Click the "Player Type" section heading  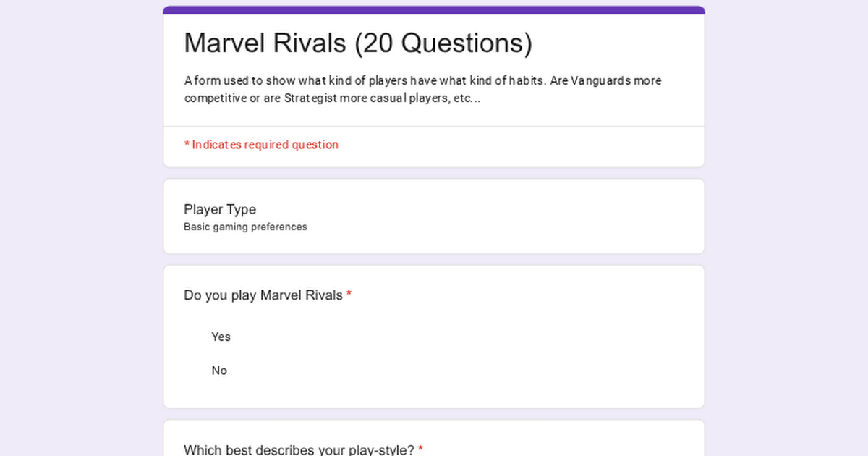(220, 209)
